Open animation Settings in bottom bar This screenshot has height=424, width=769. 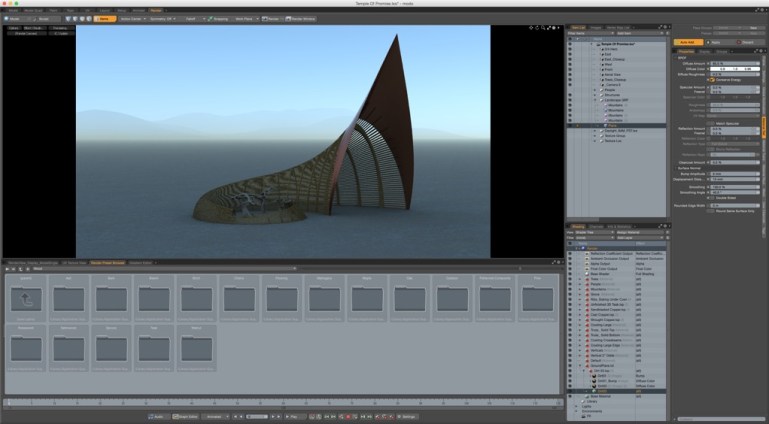(x=406, y=417)
